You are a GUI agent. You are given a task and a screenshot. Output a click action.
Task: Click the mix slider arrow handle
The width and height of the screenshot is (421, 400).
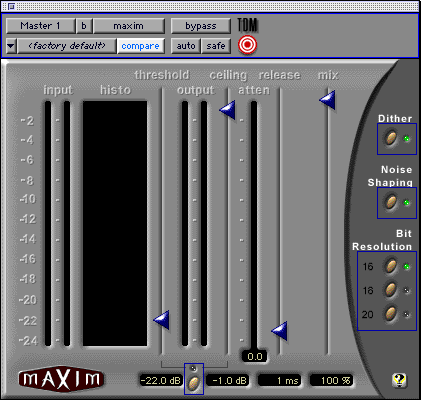328,99
